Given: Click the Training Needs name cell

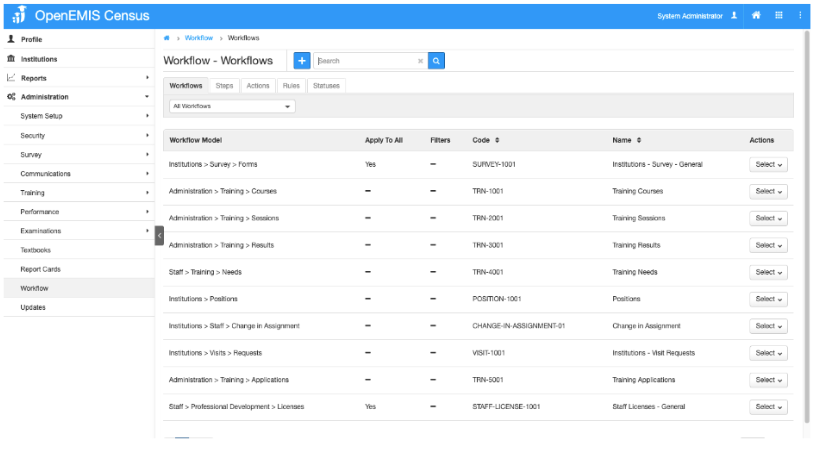Looking at the screenshot, I should [635, 272].
